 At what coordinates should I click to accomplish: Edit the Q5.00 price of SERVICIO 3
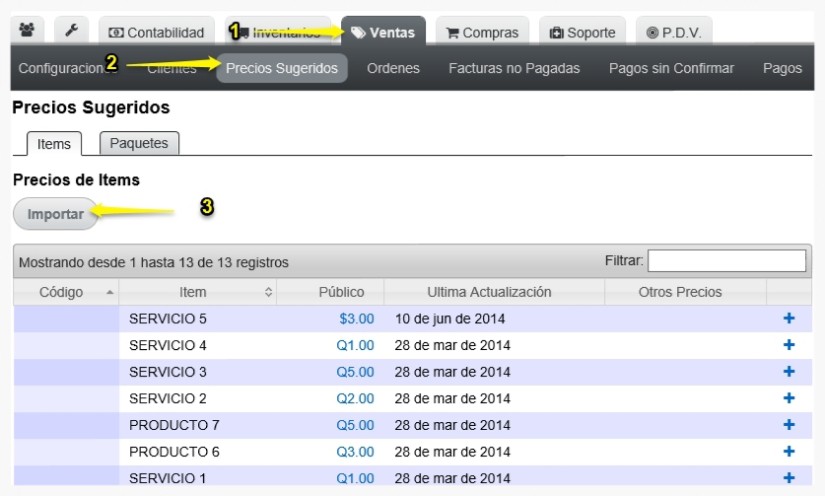[355, 372]
